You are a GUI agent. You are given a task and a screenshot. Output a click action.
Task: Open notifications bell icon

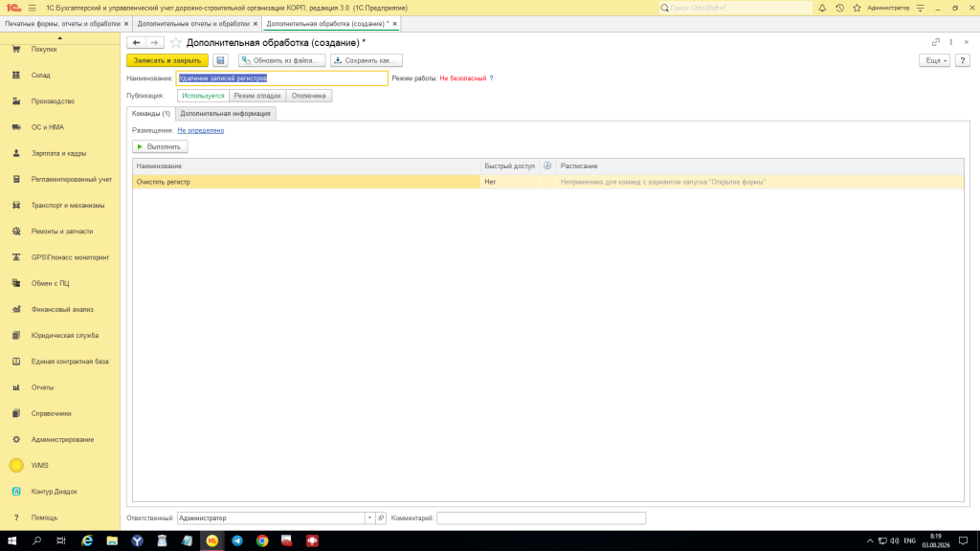tap(822, 8)
